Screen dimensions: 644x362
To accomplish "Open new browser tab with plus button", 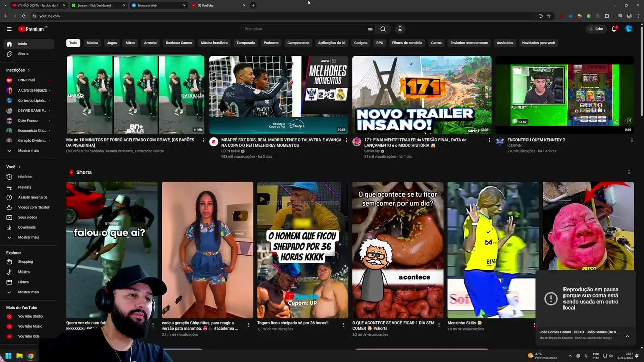I will click(x=253, y=5).
